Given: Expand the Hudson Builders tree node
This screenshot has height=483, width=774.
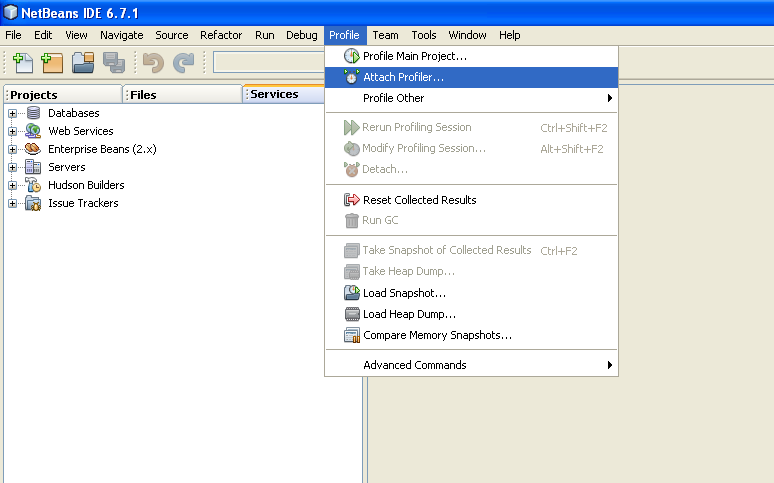Looking at the screenshot, I should point(12,185).
